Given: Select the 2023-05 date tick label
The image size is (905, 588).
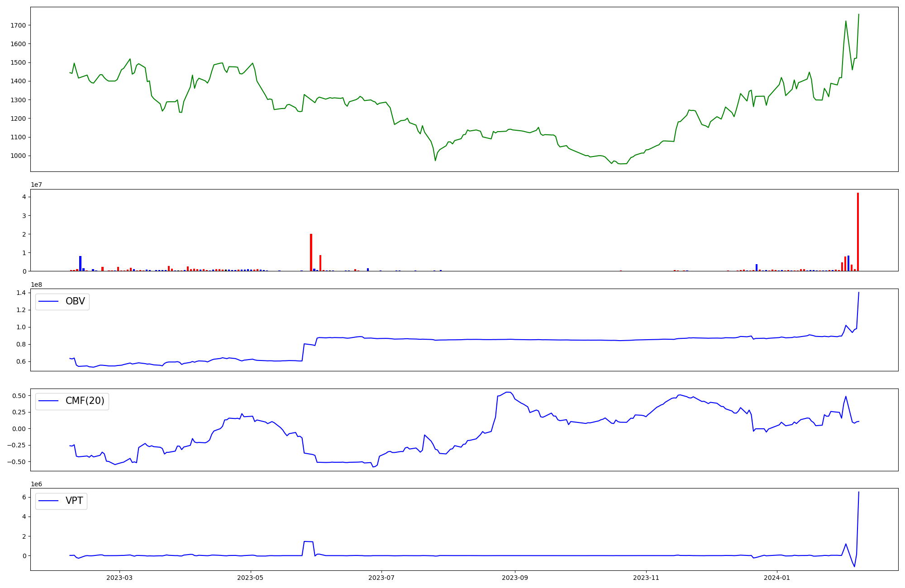Looking at the screenshot, I should click(x=250, y=578).
